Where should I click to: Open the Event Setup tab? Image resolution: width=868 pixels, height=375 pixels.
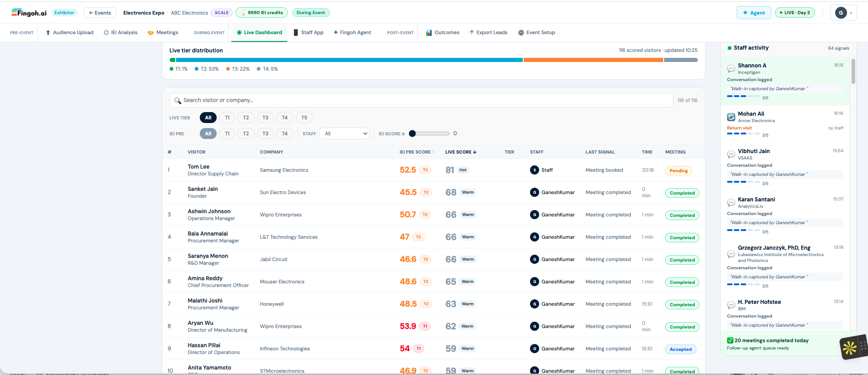[x=536, y=32]
